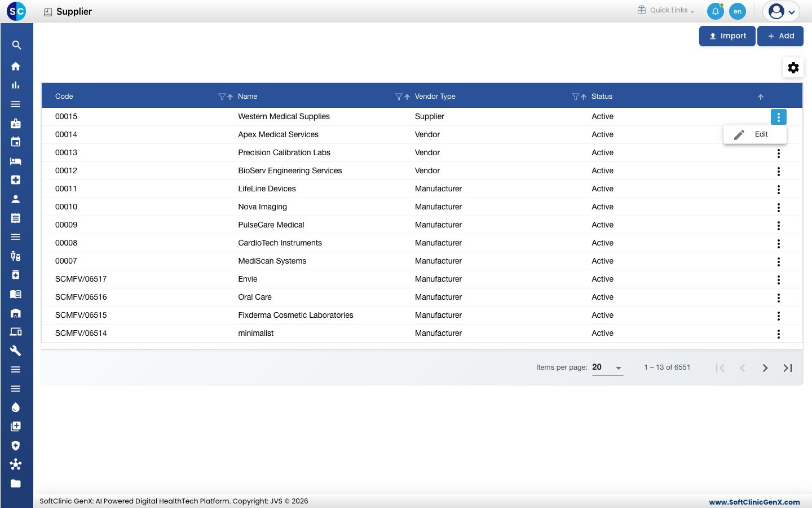Screen dimensions: 812x508
Task: Open actions menu for CardioTech Instruments
Action: 779,244
